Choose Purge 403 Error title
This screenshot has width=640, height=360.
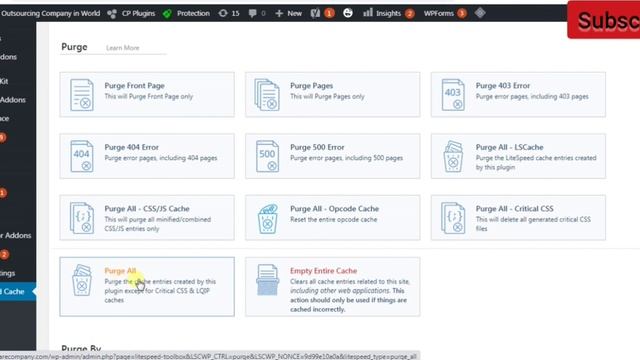(502, 86)
